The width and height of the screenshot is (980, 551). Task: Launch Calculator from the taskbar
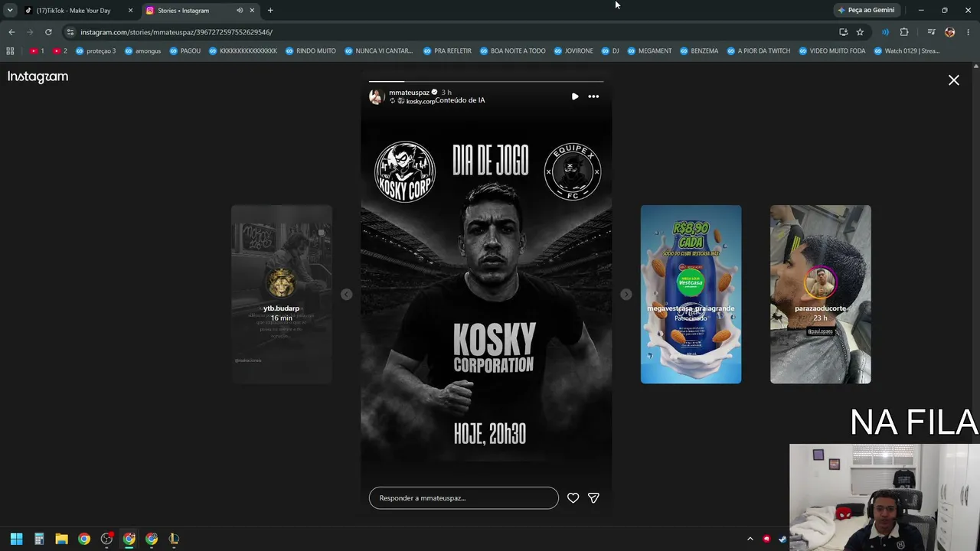pos(39,539)
